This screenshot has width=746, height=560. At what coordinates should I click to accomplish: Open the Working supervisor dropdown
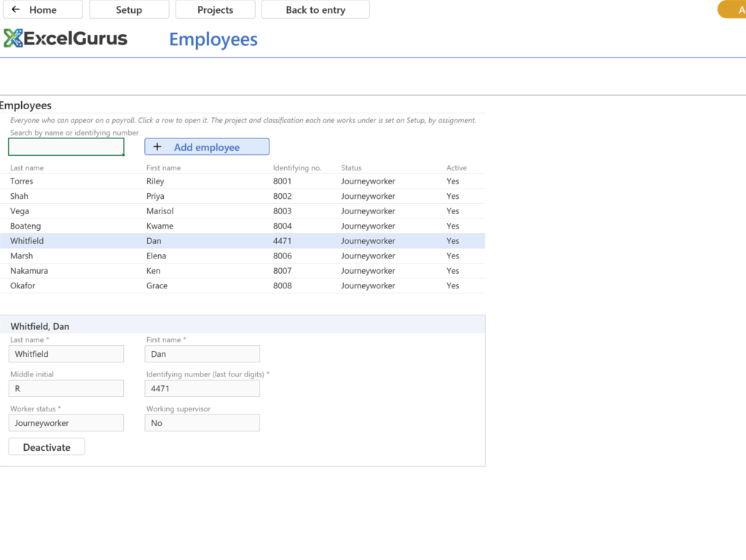point(203,423)
